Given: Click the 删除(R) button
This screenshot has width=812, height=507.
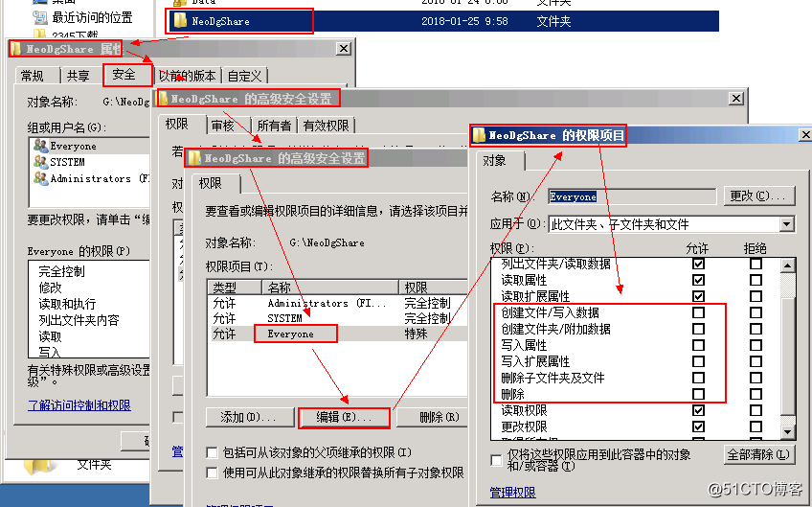Looking at the screenshot, I should pos(433,417).
